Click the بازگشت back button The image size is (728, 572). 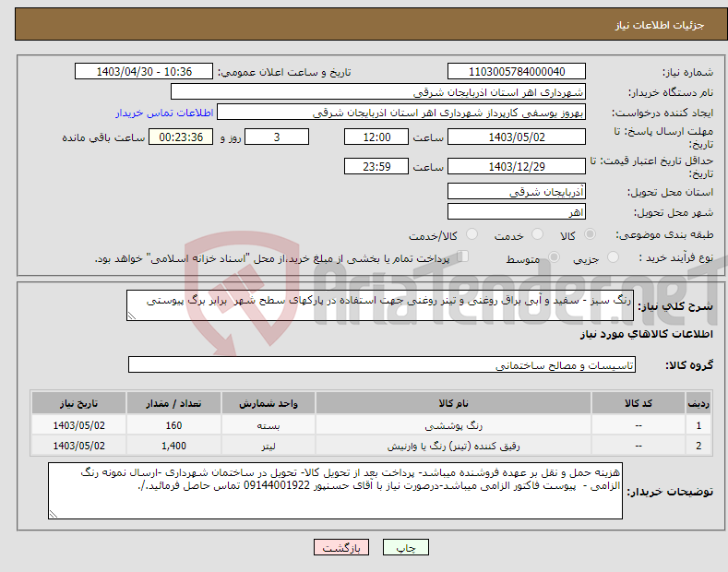[341, 547]
